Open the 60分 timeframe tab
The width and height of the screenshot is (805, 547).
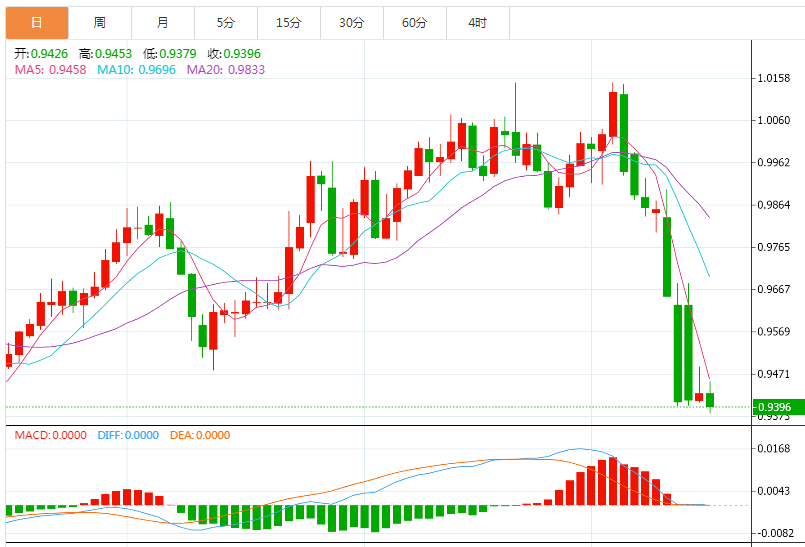[415, 23]
